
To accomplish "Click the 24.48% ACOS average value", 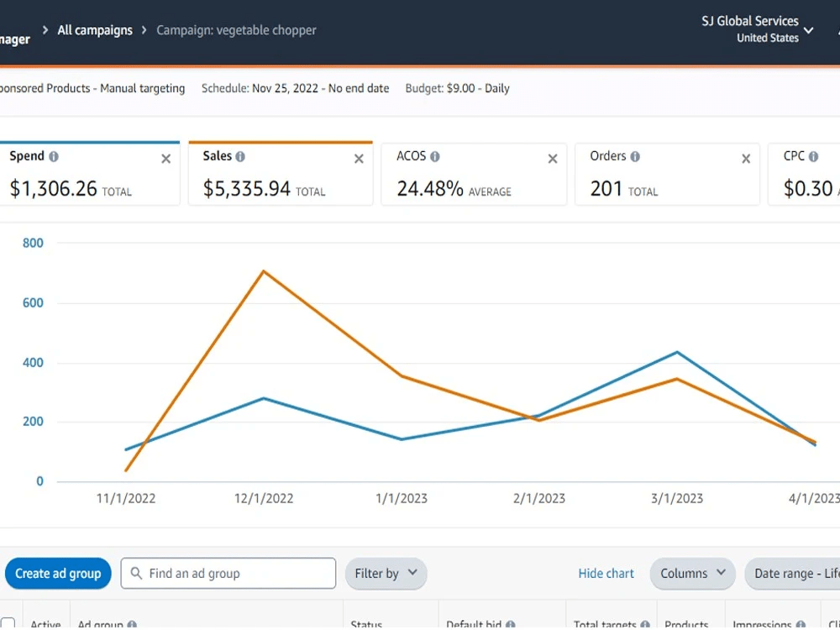I will point(429,188).
